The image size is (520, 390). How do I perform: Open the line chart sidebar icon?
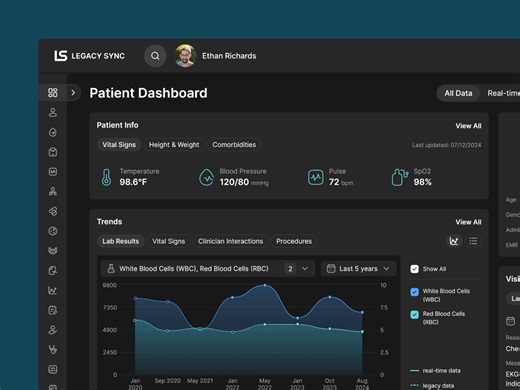[x=53, y=290]
